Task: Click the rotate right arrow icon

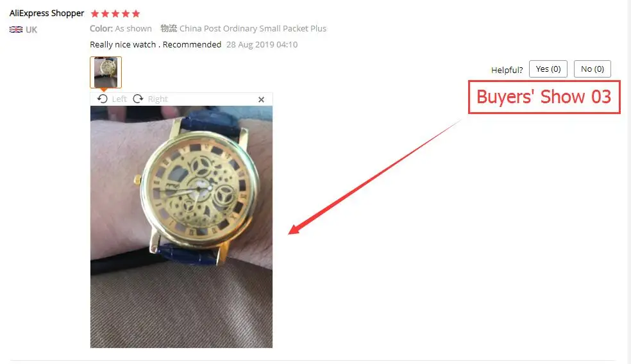Action: [138, 99]
